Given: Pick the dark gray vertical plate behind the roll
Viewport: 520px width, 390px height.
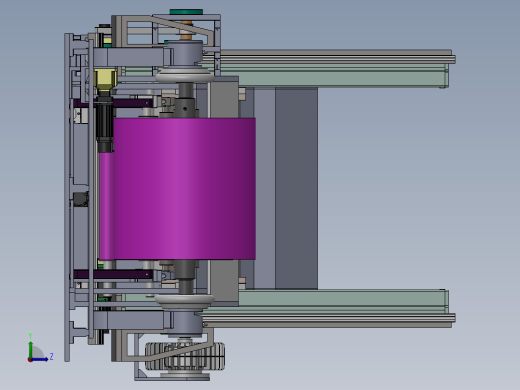Looking at the screenshot, I should coord(296,188).
